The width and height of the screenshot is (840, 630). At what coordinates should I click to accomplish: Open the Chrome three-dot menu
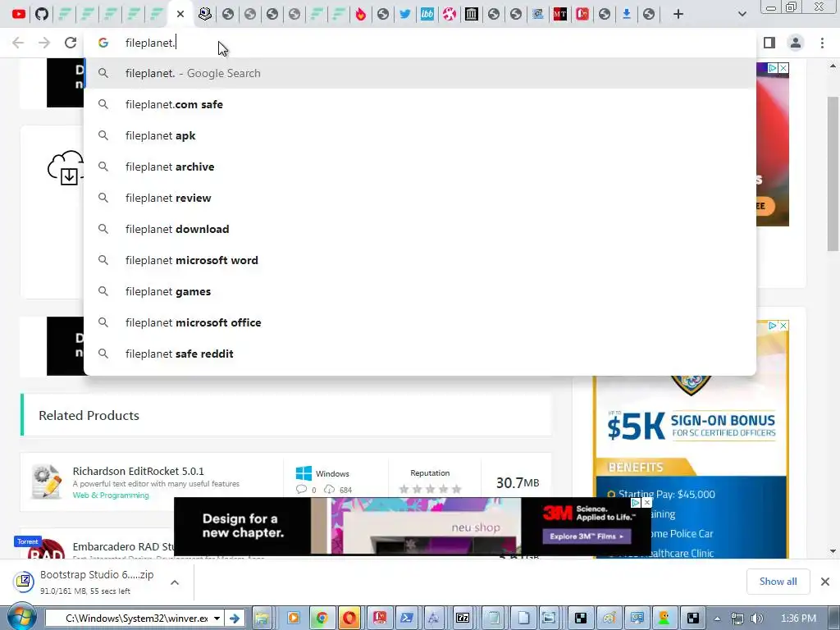[822, 43]
